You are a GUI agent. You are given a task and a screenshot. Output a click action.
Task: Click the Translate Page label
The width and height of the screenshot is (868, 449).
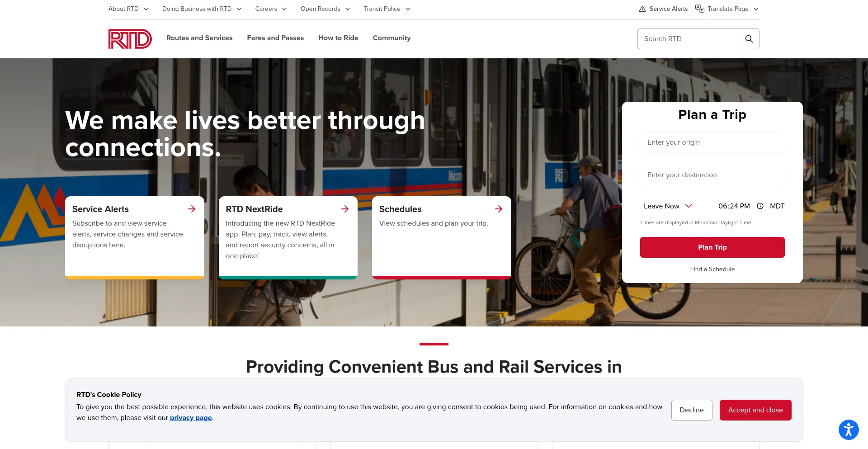728,9
